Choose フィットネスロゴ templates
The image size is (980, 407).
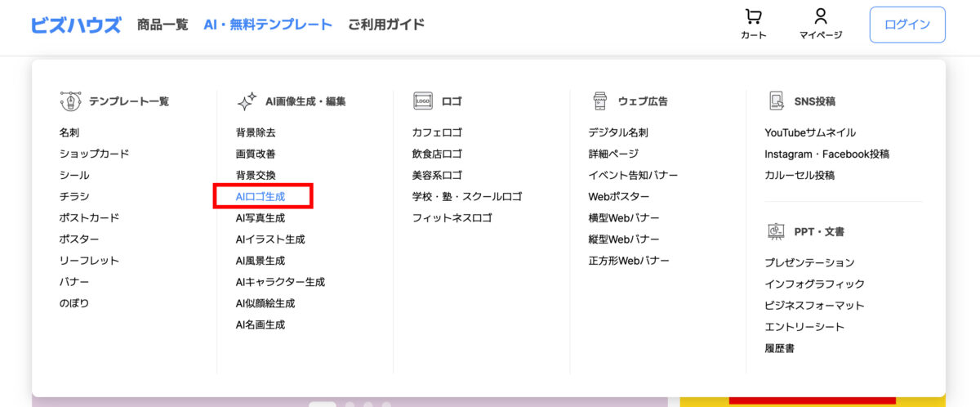[x=452, y=218]
